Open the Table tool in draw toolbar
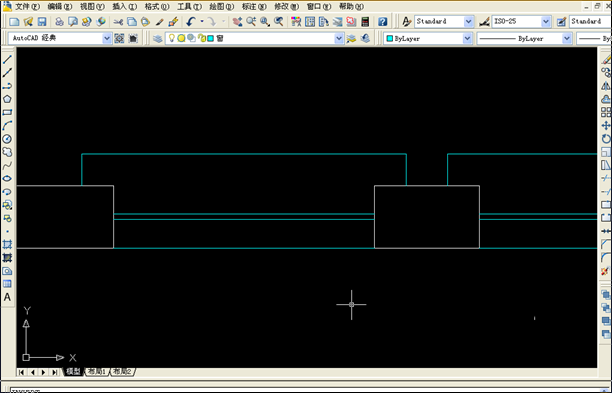Screen dimensions: 612x393 [x=7, y=284]
